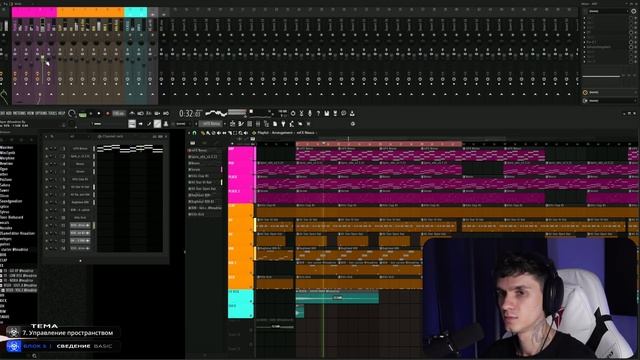
Task: Toggle the loop recording icon
Action: click(x=166, y=113)
